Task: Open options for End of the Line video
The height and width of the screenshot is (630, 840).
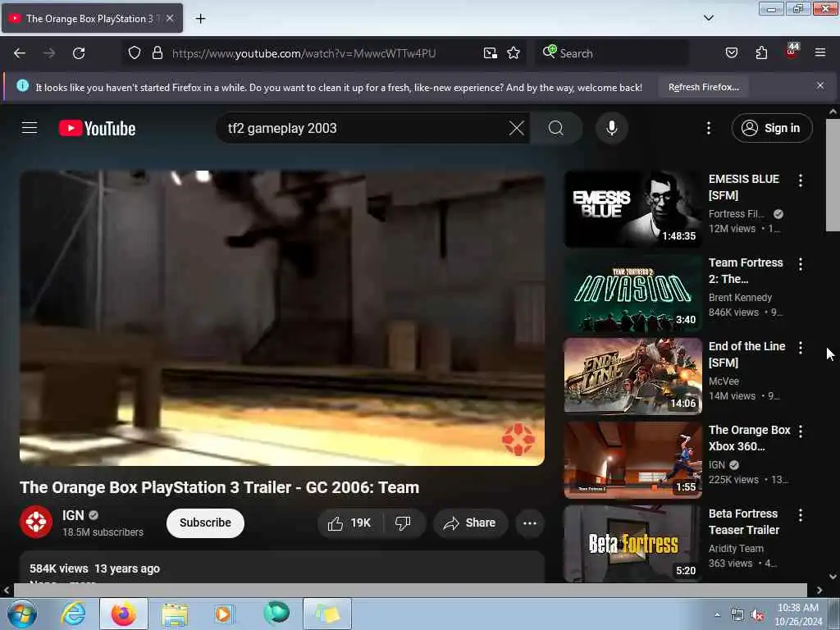Action: pos(801,348)
